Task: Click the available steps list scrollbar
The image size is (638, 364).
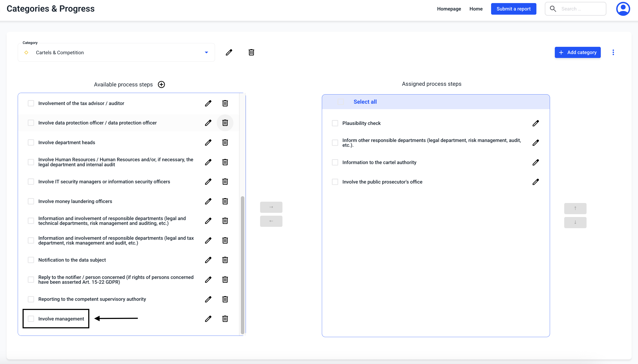Action: pyautogui.click(x=242, y=265)
